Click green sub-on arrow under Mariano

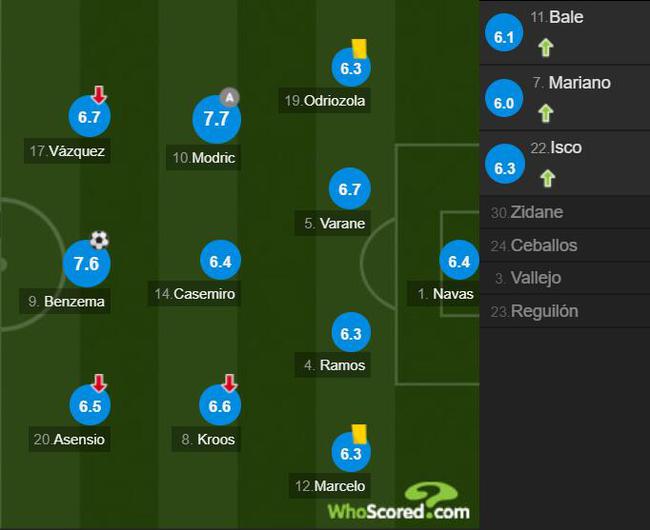click(546, 113)
